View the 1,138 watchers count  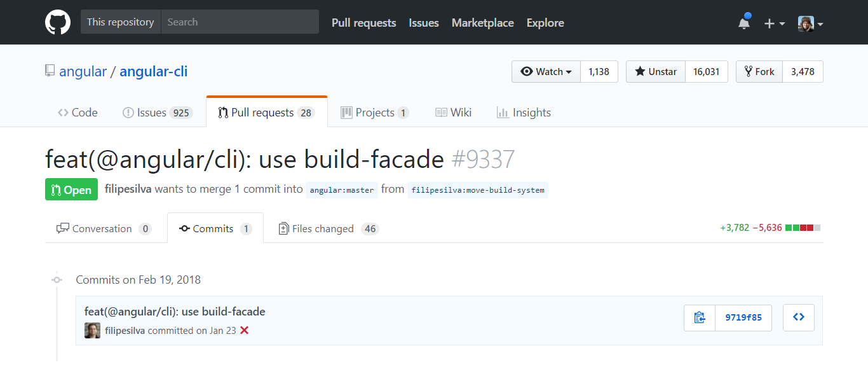point(599,72)
